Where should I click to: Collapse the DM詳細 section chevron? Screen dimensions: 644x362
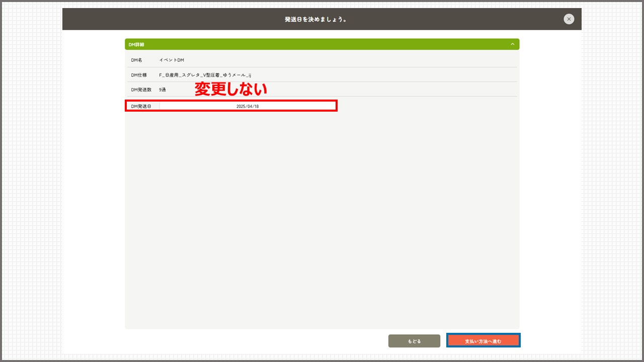tap(512, 44)
